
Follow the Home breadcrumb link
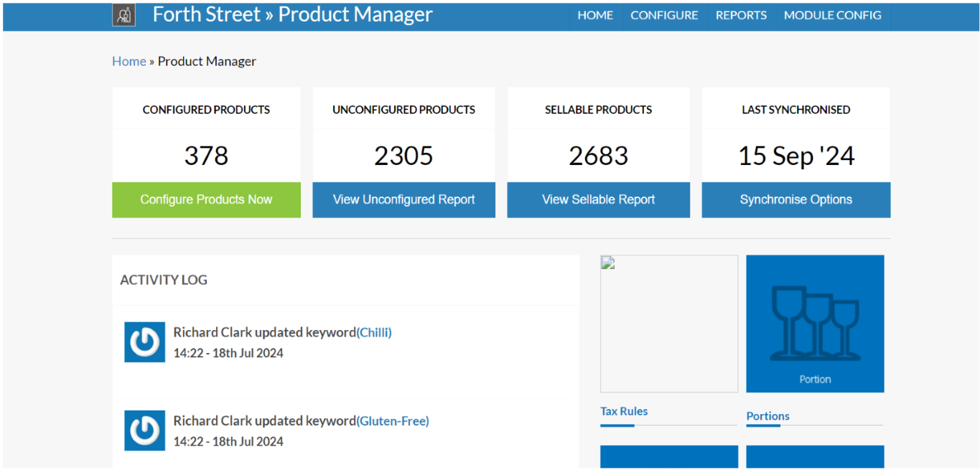click(x=129, y=61)
